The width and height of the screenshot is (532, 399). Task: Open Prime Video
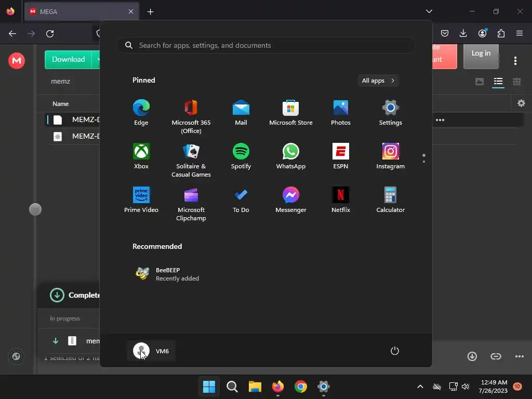pos(141,200)
